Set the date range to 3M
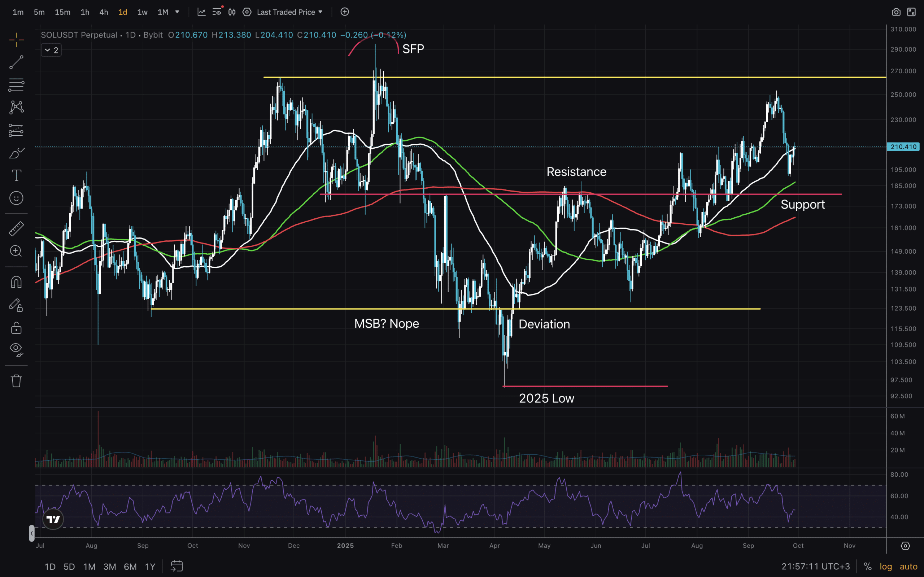The height and width of the screenshot is (577, 924). 109,566
